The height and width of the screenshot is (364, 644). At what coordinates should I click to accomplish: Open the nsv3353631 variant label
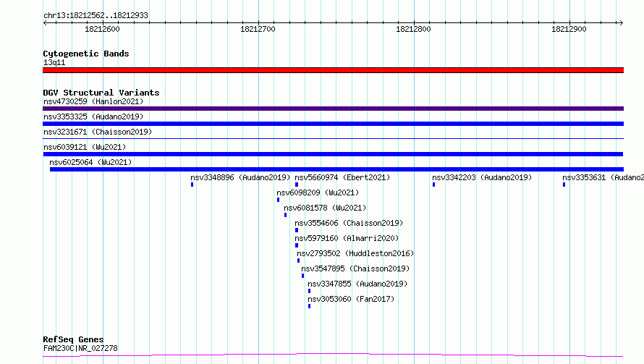coord(603,177)
